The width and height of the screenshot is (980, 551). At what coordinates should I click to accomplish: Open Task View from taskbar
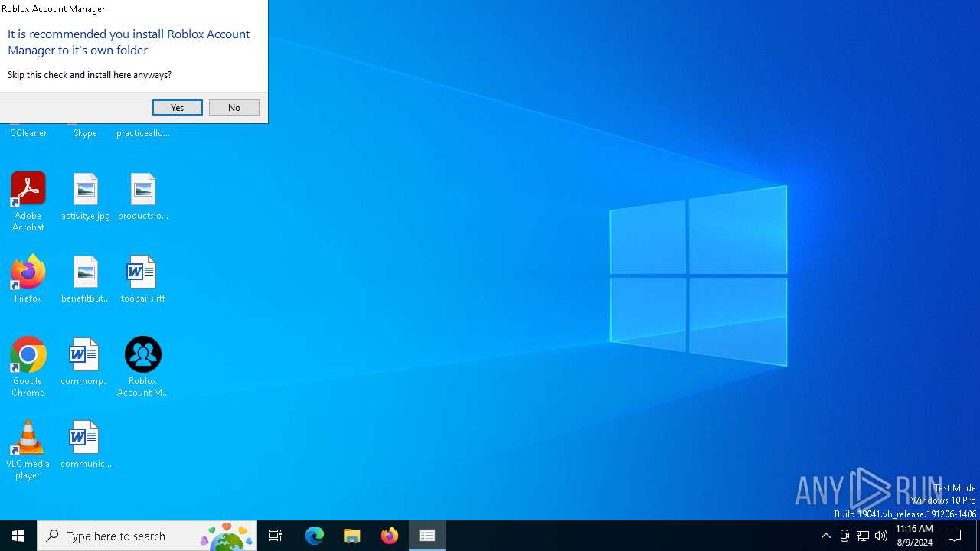coord(276,536)
